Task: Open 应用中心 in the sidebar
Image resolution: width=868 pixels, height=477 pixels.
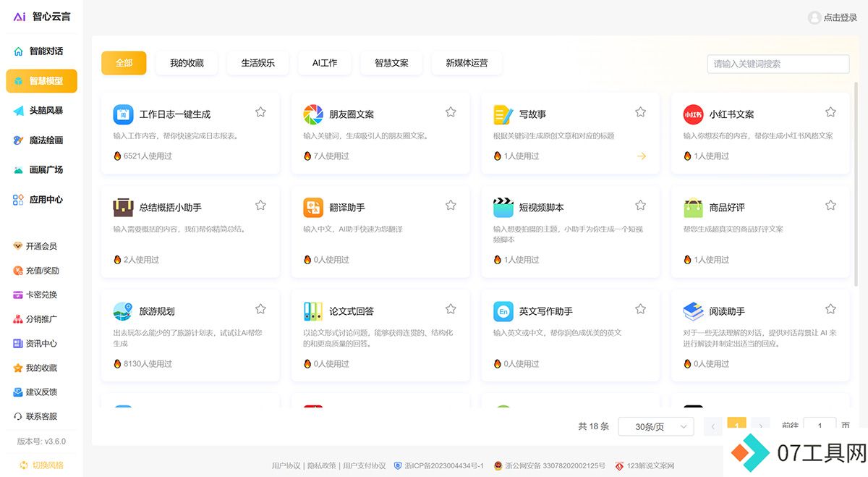Action: click(x=41, y=200)
